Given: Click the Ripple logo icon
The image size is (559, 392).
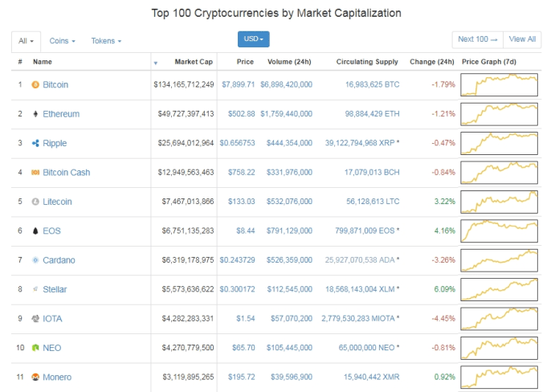Looking at the screenshot, I should [35, 143].
